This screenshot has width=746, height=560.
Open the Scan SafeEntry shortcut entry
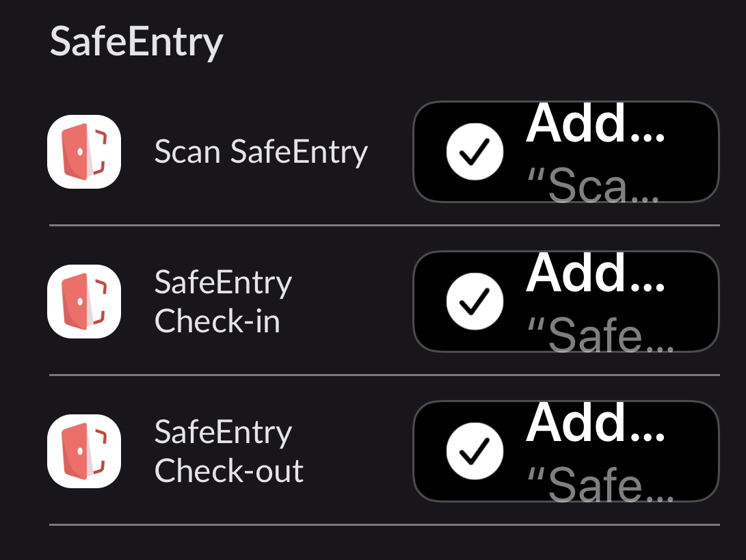coord(260,151)
